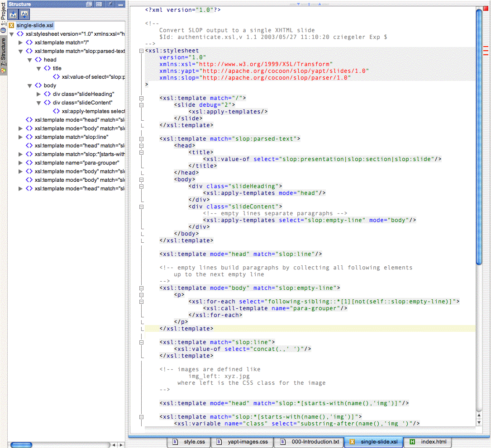Collapse the title node in the tree
491x448 pixels.
(38, 69)
